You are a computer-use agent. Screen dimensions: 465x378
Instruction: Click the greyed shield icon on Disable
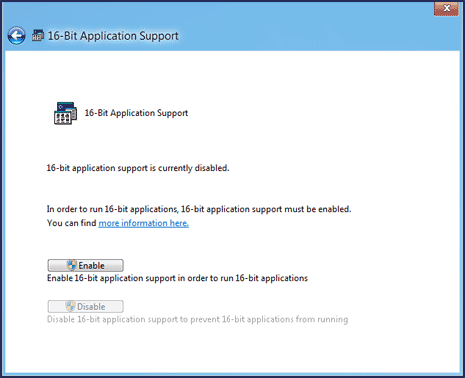click(70, 306)
